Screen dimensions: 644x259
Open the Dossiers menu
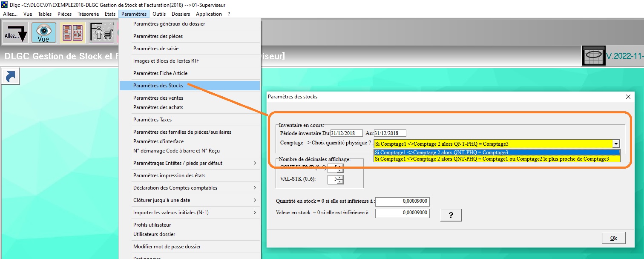[x=181, y=14]
